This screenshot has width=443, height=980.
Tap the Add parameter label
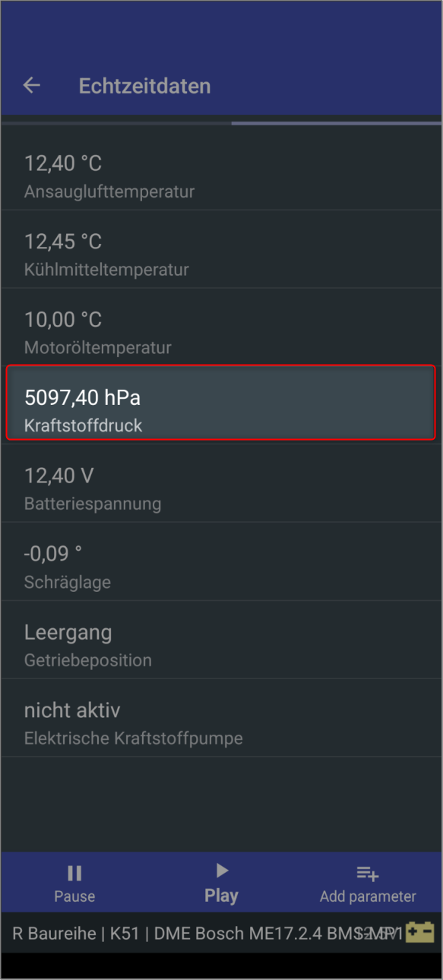(x=368, y=896)
